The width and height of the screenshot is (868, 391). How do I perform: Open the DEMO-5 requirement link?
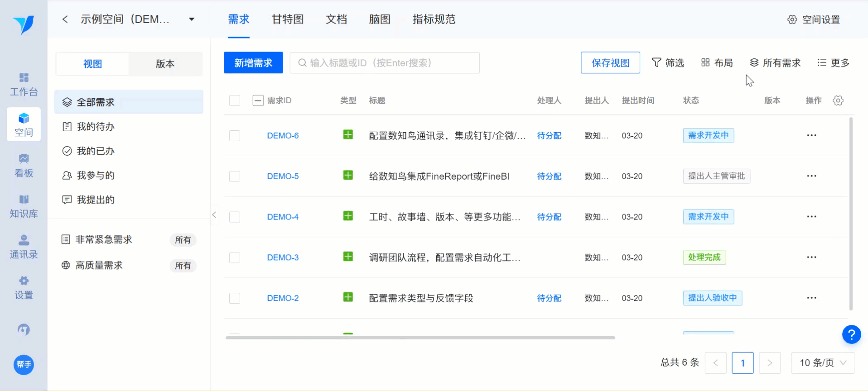click(283, 176)
